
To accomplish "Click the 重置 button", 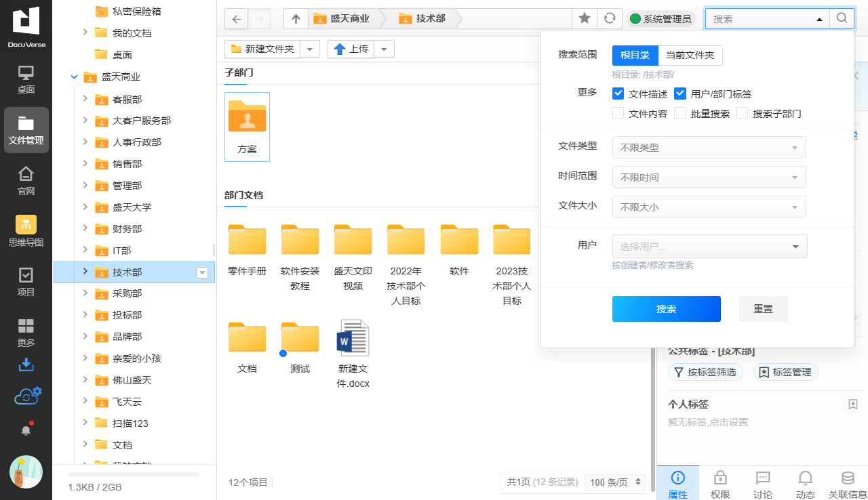I will pos(763,309).
